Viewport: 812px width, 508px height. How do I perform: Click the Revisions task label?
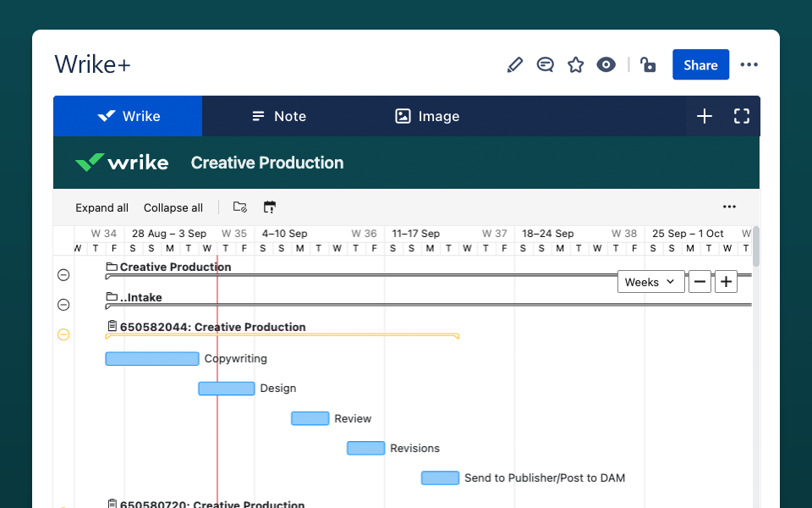tap(414, 449)
